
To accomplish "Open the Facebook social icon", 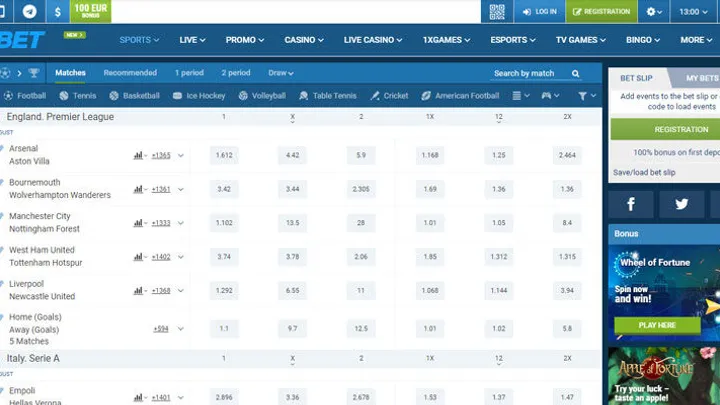I will click(631, 204).
